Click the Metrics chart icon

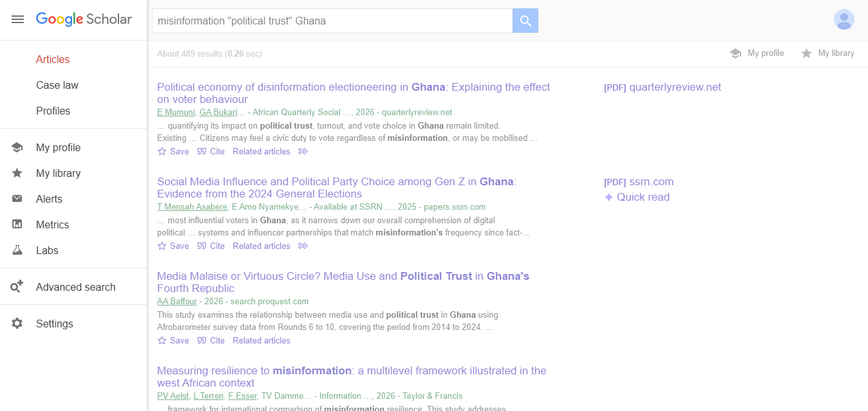[17, 224]
